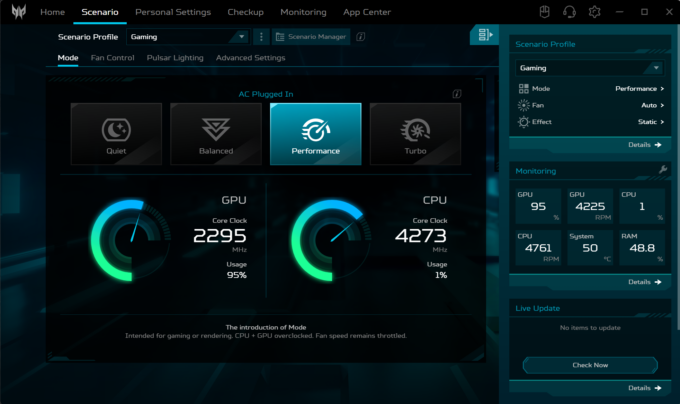Image resolution: width=680 pixels, height=404 pixels.
Task: Collapse the right sidebar panel icon
Action: (x=484, y=36)
